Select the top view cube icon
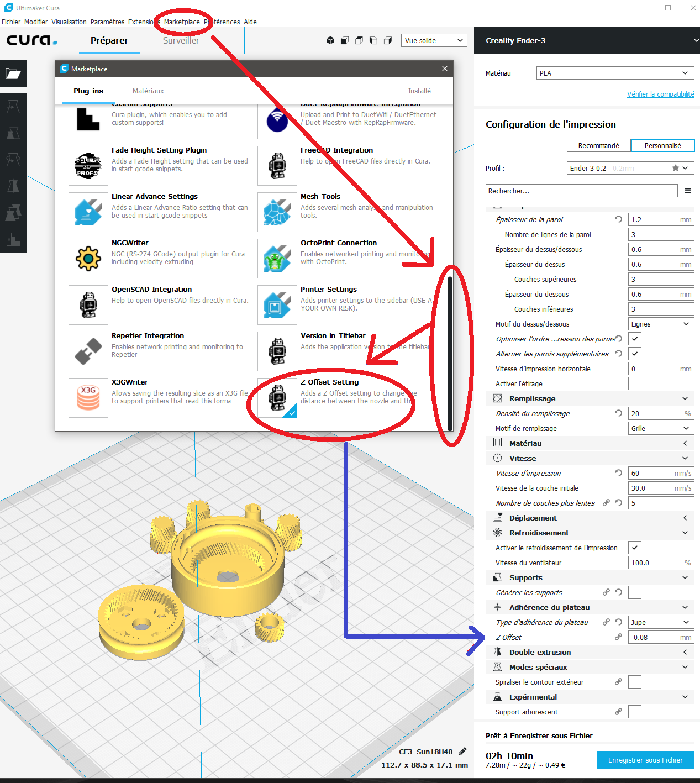Image resolution: width=700 pixels, height=783 pixels. [x=359, y=40]
